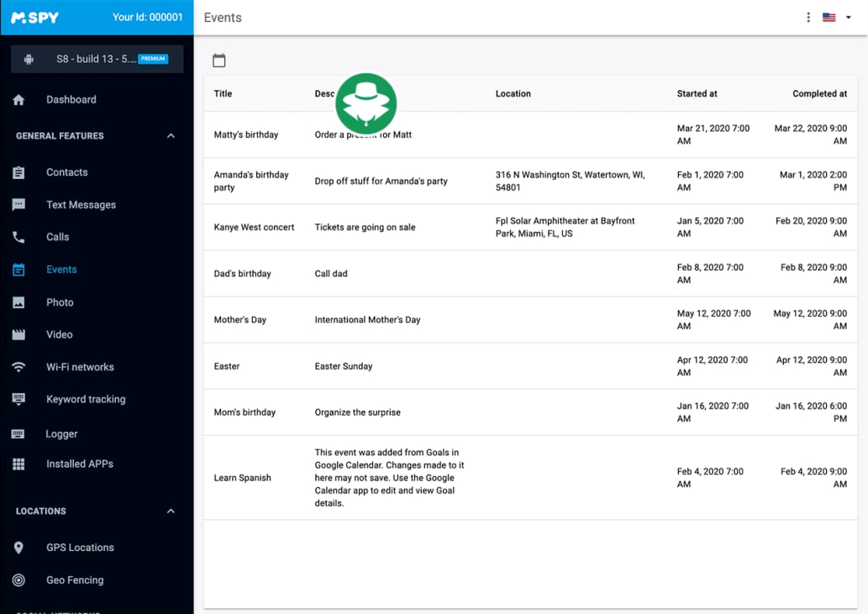Image resolution: width=868 pixels, height=614 pixels.
Task: Click the Photo image icon in sidebar
Action: pyautogui.click(x=18, y=302)
